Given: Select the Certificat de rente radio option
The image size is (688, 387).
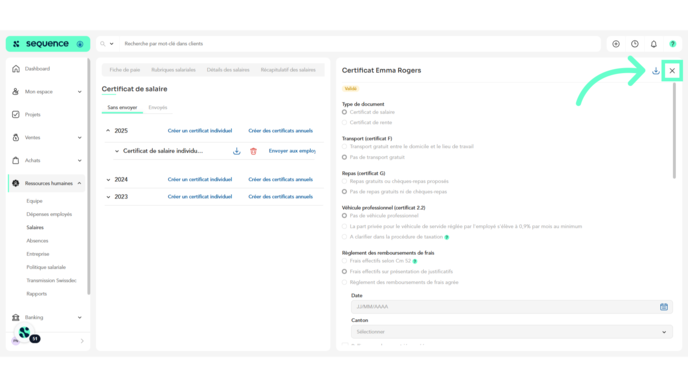Looking at the screenshot, I should (x=344, y=123).
